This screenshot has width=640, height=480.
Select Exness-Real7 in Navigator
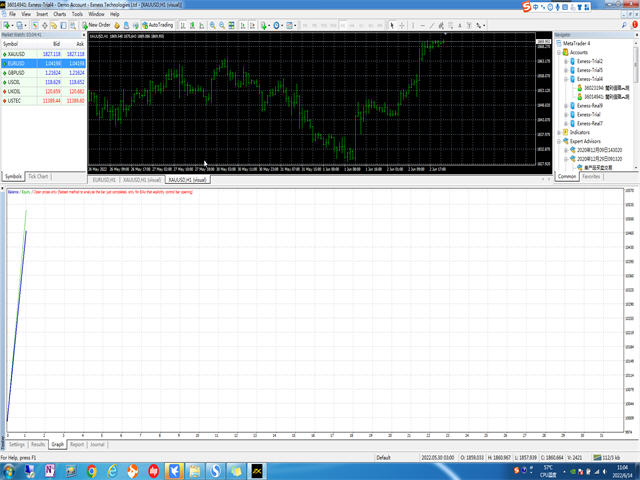pyautogui.click(x=590, y=123)
